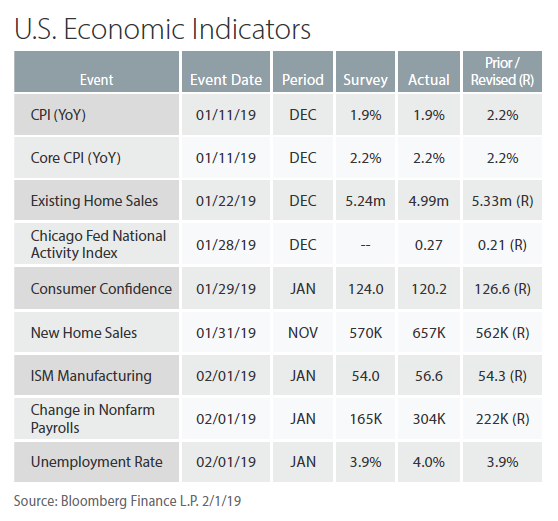Select the Unemployment Rate row label
The image size is (558, 521).
pos(96,462)
